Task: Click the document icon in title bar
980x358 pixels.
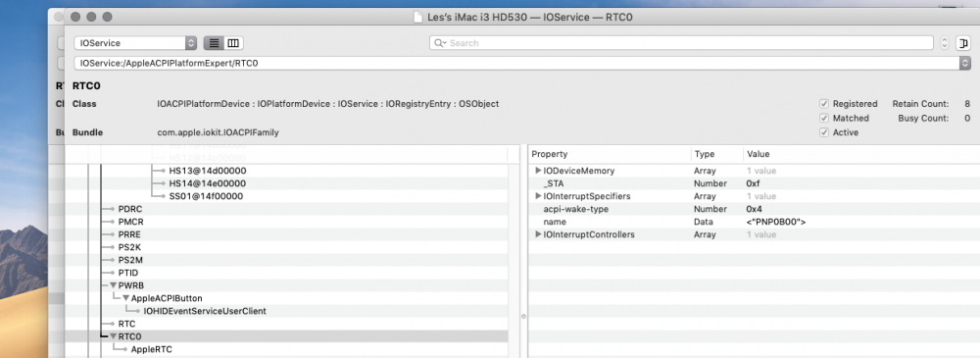Action: coord(417,17)
